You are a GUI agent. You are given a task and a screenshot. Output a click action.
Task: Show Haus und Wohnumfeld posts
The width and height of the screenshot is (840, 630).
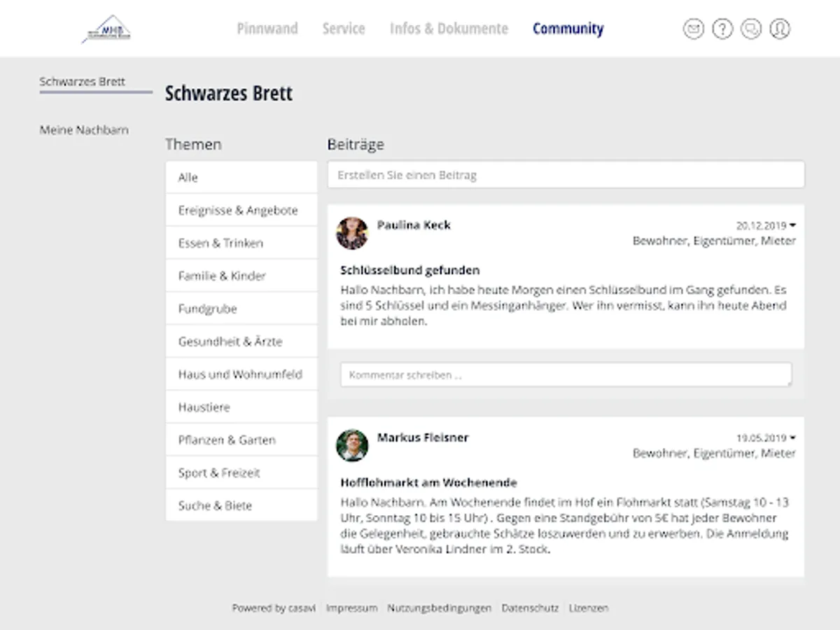coord(241,374)
